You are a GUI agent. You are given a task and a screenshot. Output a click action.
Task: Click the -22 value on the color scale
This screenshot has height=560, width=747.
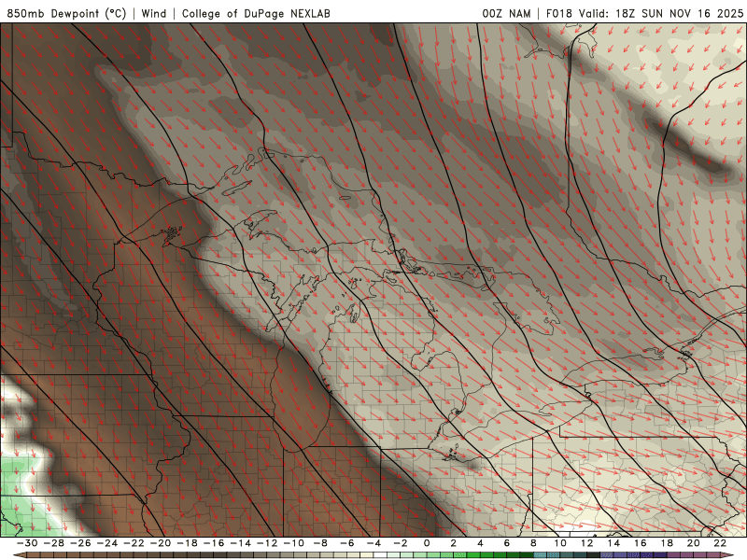tap(134, 543)
